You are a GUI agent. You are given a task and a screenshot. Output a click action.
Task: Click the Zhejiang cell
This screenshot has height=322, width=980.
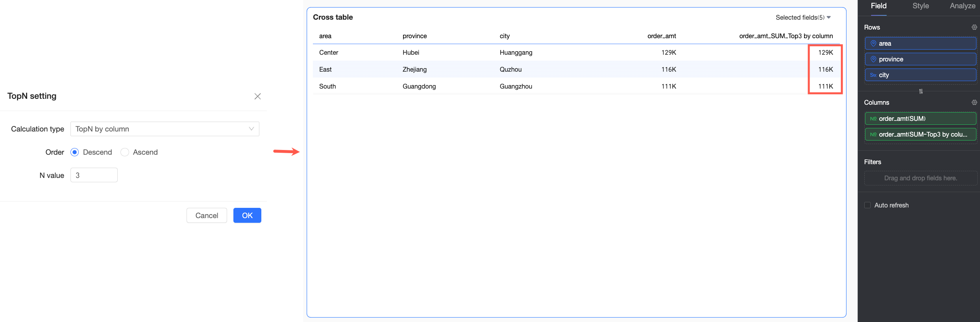[414, 69]
